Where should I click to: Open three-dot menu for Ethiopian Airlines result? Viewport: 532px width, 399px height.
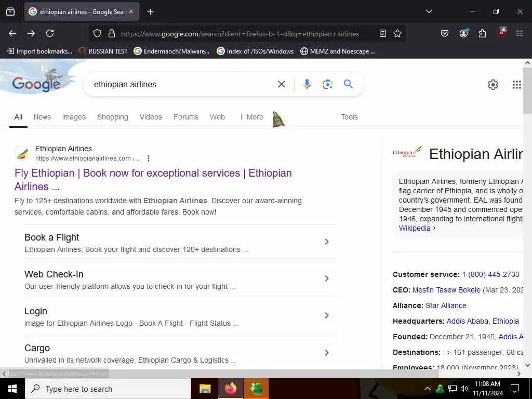(148, 158)
